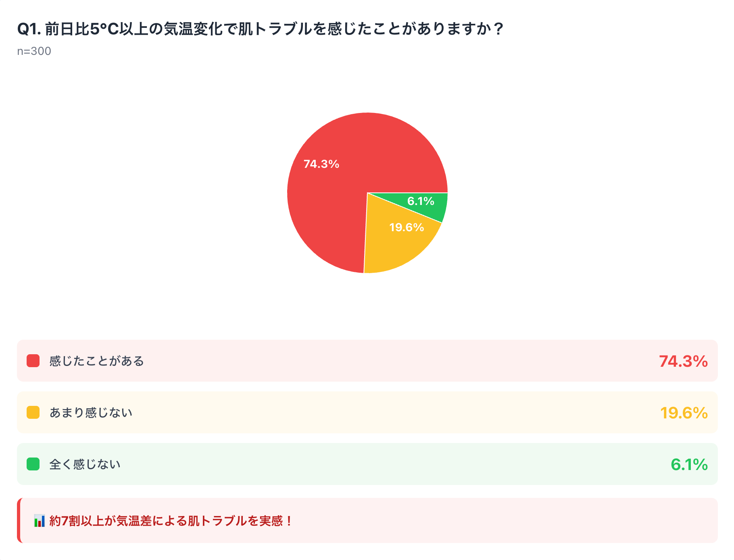This screenshot has width=734, height=560.
Task: Click the red legend color swatch
Action: click(33, 361)
